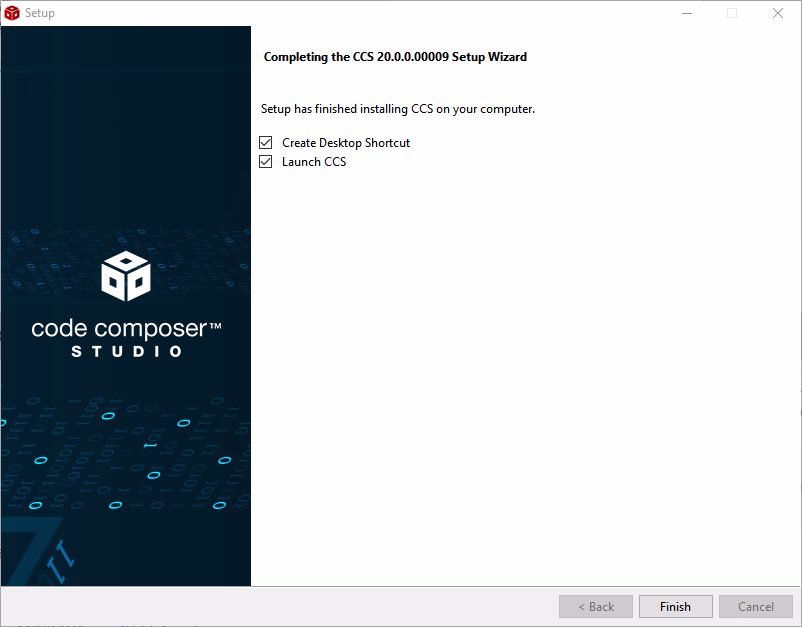Click the Cancel button
The height and width of the screenshot is (627, 802).
pos(756,606)
